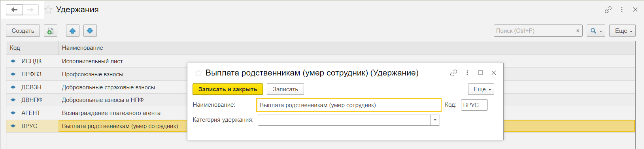Focus the Поиск (Ctrl+F) search field

pyautogui.click(x=533, y=30)
